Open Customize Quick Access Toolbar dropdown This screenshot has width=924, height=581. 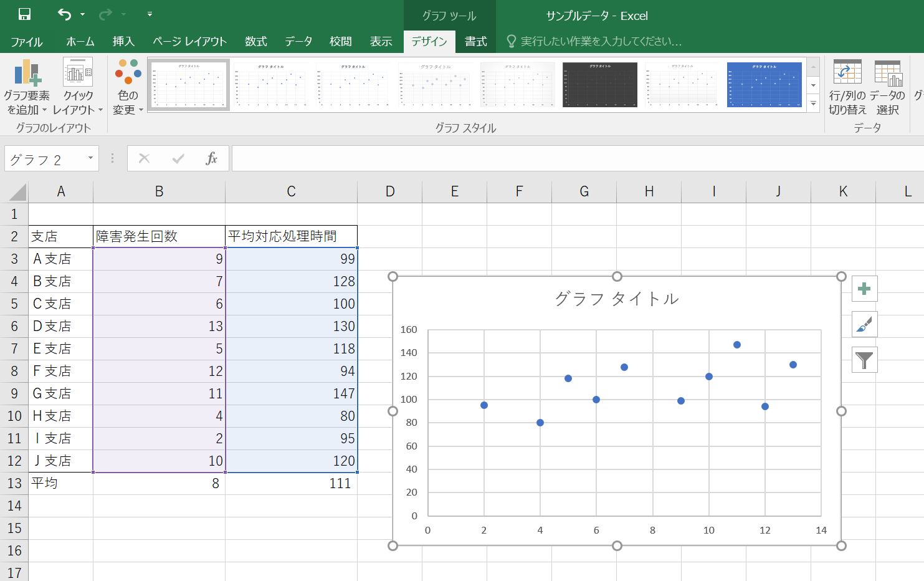[150, 14]
